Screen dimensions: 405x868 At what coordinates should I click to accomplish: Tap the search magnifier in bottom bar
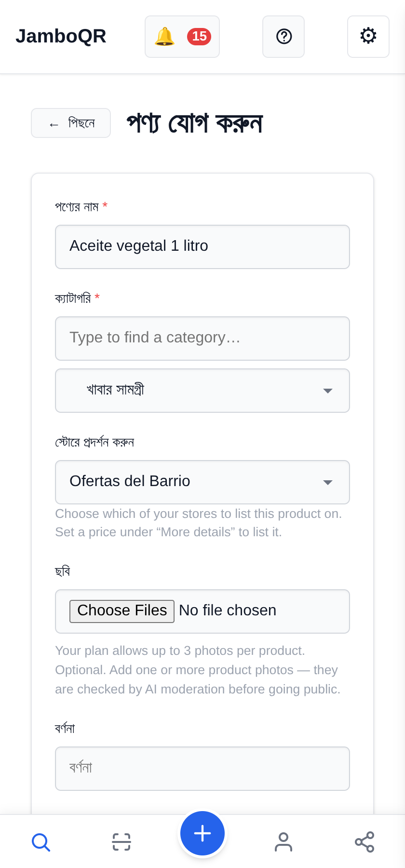(x=40, y=842)
